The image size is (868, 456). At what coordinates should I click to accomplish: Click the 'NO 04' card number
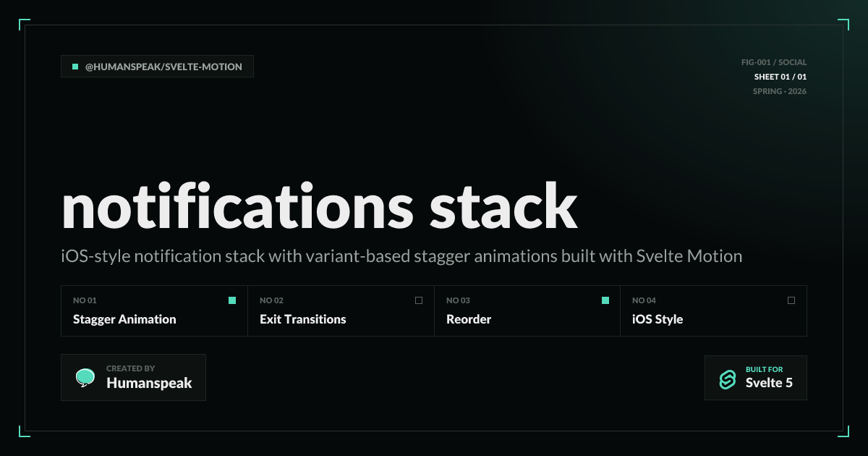click(x=644, y=300)
